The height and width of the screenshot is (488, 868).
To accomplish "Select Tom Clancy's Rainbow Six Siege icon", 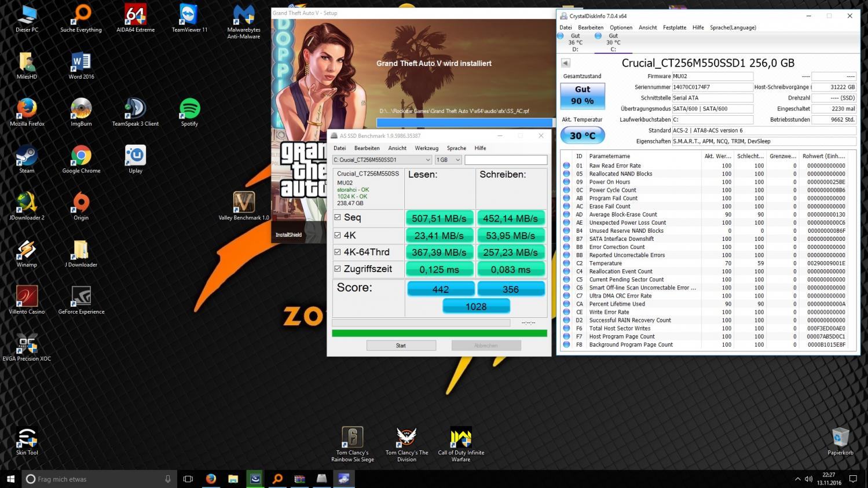I will pyautogui.click(x=352, y=445).
